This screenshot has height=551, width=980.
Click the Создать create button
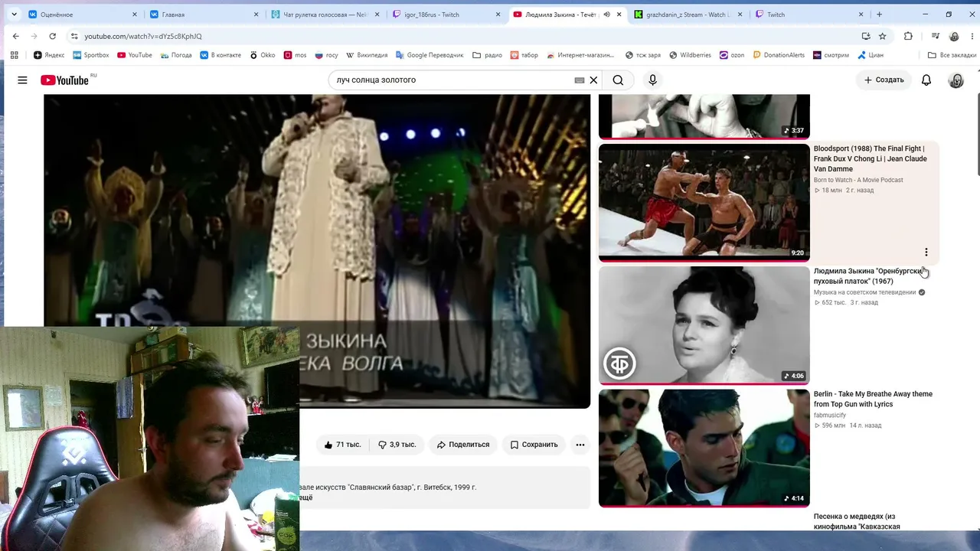point(884,80)
